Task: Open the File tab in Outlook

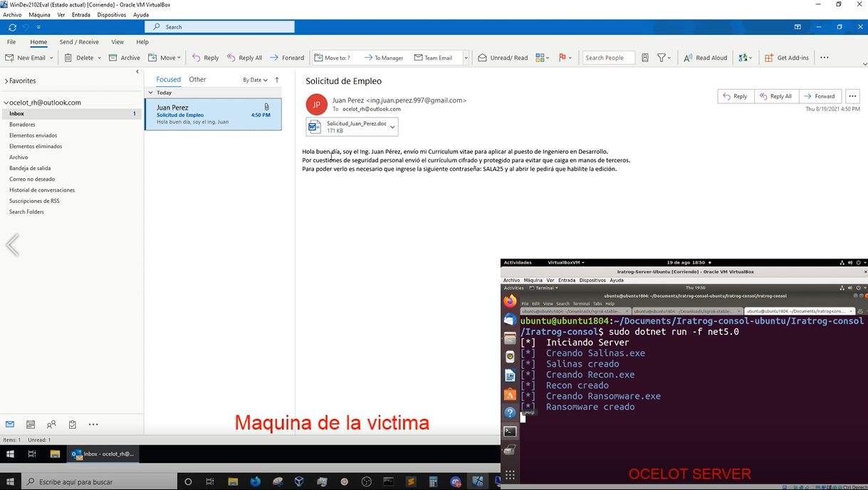Action: pos(11,42)
